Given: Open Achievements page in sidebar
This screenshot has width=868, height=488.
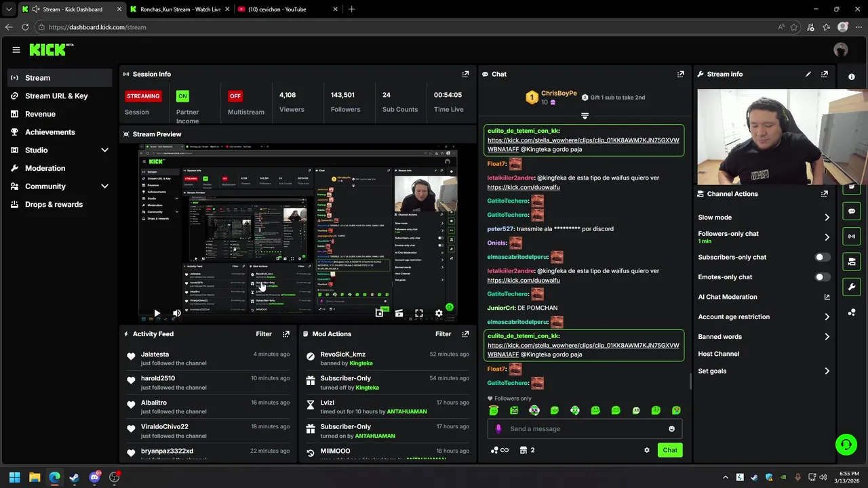Looking at the screenshot, I should [x=60, y=132].
